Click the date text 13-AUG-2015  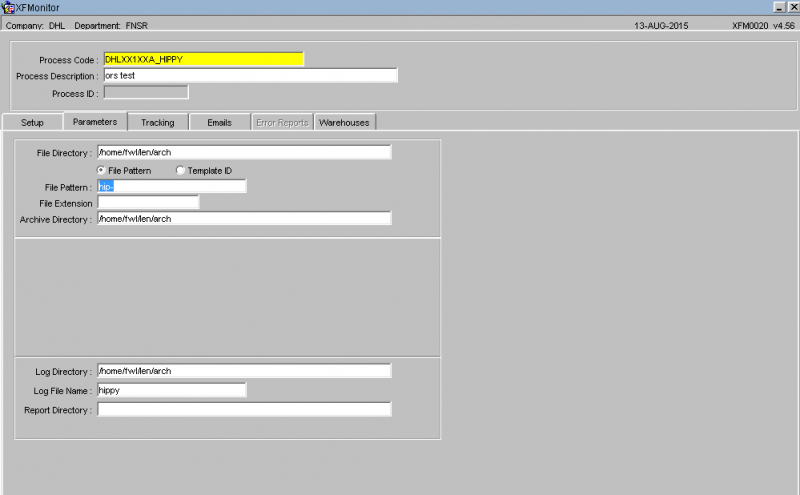point(661,26)
